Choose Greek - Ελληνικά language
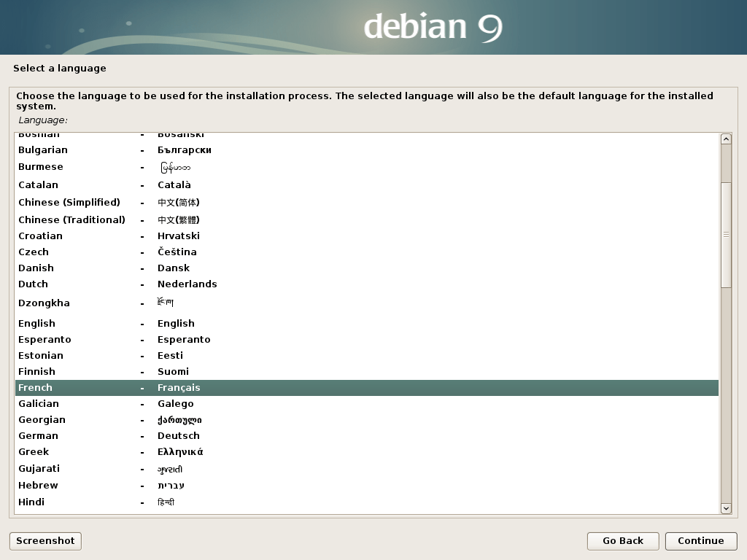747x560 pixels. [x=367, y=452]
